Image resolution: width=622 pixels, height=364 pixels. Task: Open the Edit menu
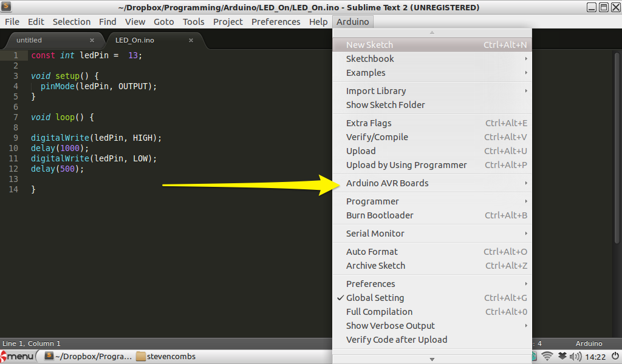(x=36, y=22)
